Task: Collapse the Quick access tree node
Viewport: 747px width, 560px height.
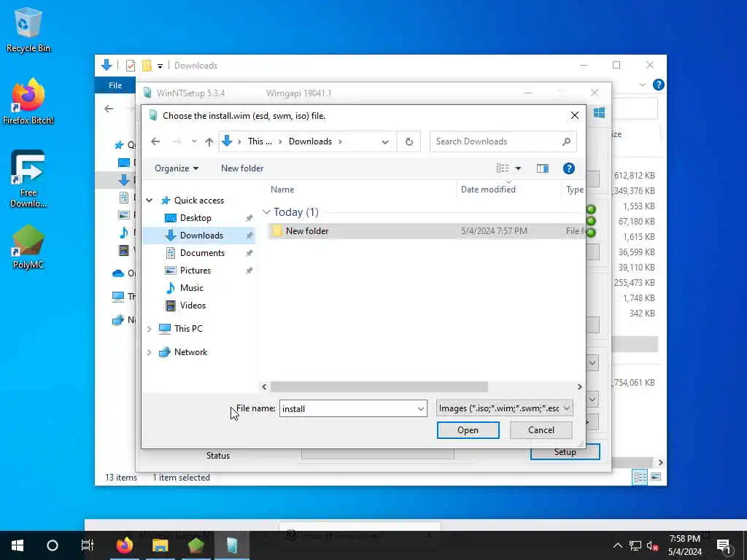Action: point(149,201)
